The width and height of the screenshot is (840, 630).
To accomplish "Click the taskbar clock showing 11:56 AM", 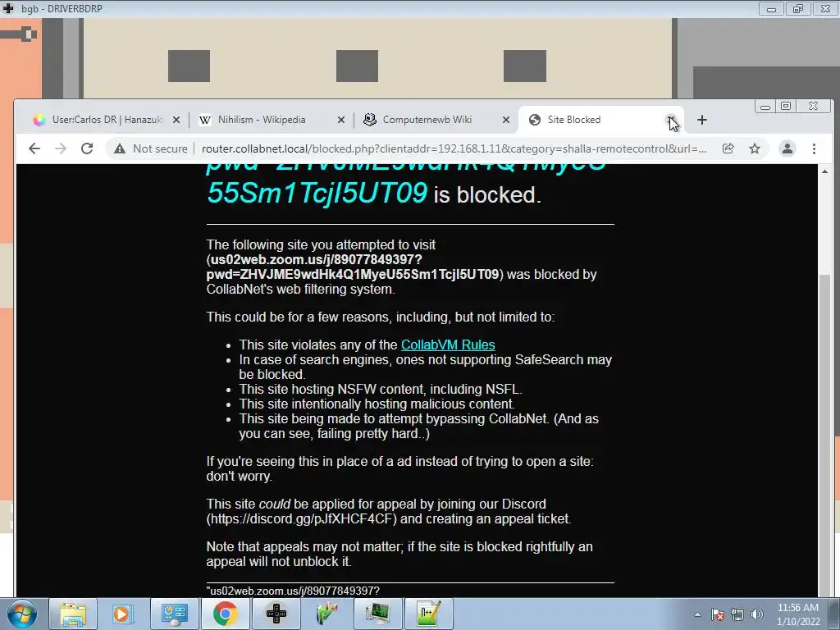I will point(798,614).
